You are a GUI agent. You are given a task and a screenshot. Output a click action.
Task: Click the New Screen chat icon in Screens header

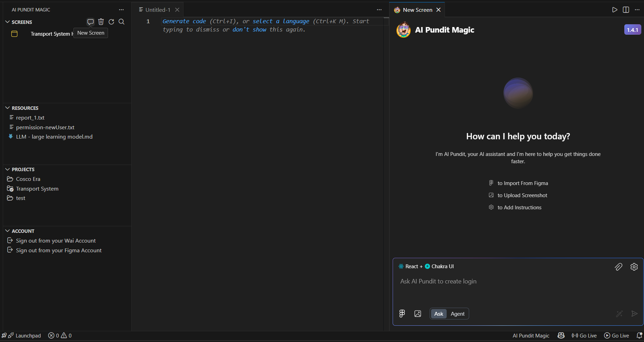(90, 22)
